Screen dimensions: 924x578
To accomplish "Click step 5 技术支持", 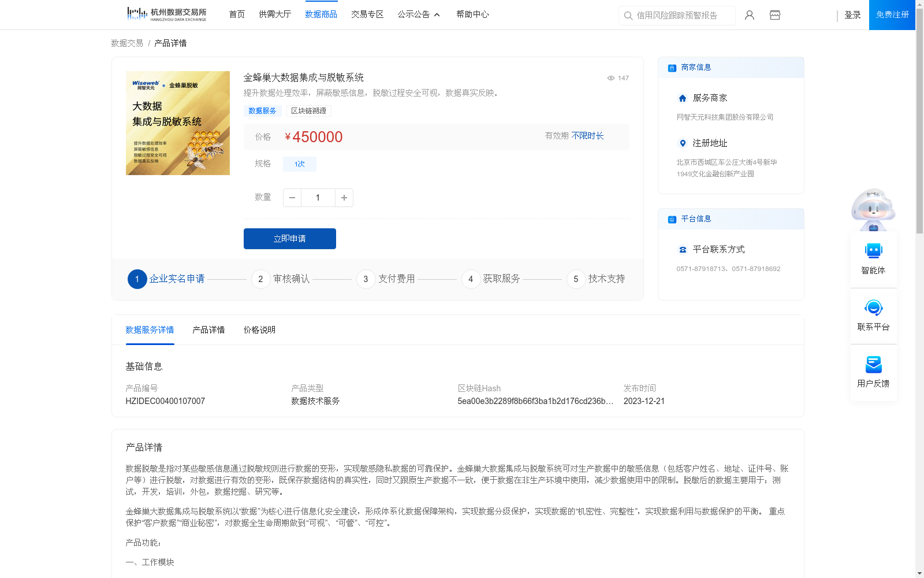I will pos(596,279).
